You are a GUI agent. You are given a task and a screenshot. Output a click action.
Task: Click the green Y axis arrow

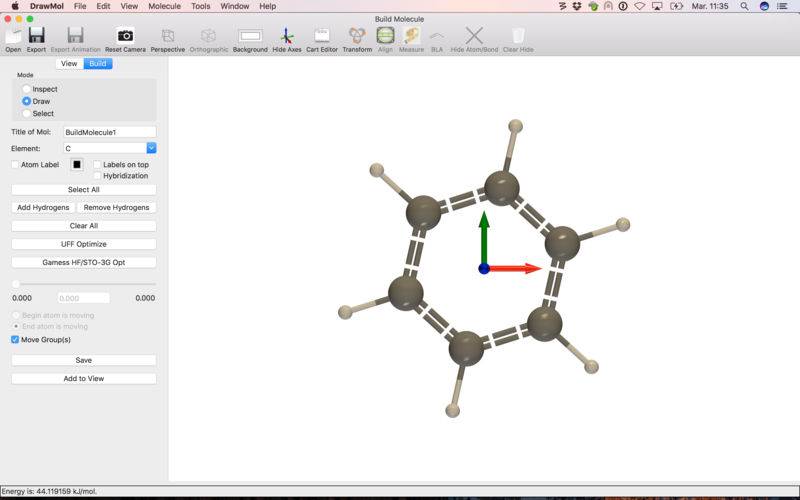(x=484, y=238)
